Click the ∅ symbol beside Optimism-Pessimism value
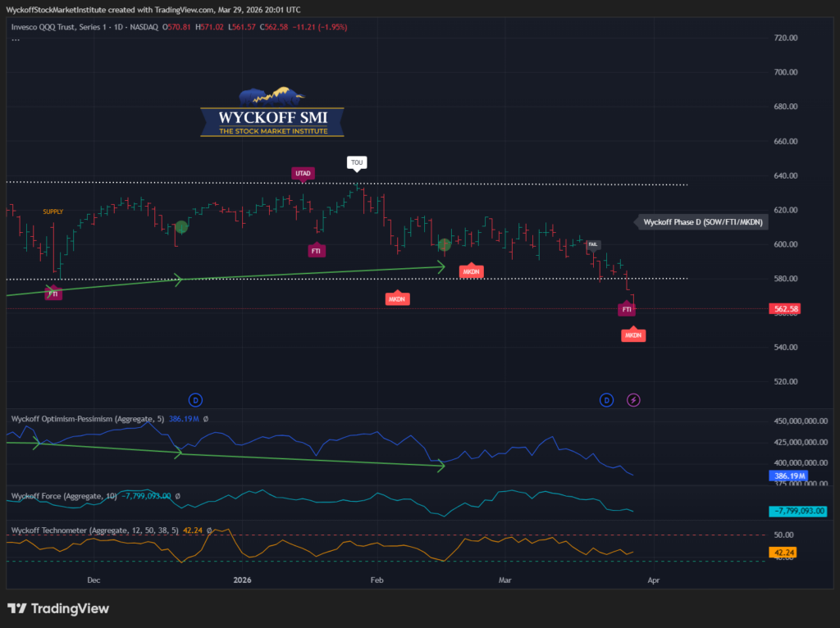This screenshot has height=628, width=840. pos(205,418)
